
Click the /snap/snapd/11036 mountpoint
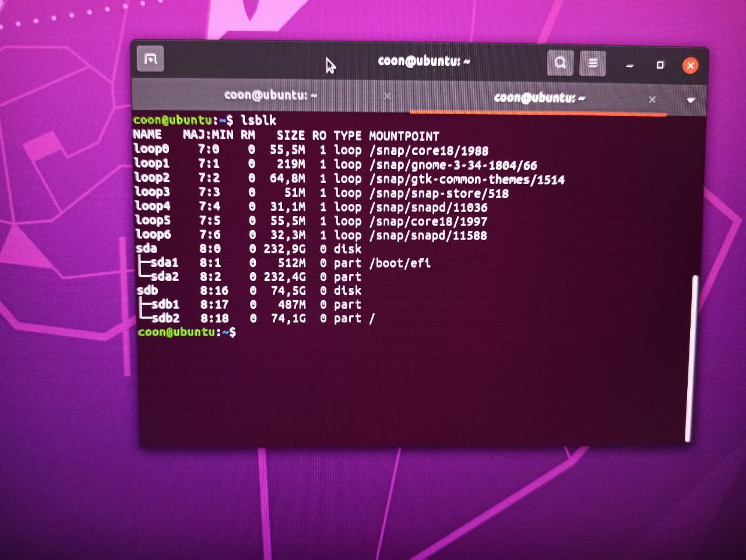428,207
